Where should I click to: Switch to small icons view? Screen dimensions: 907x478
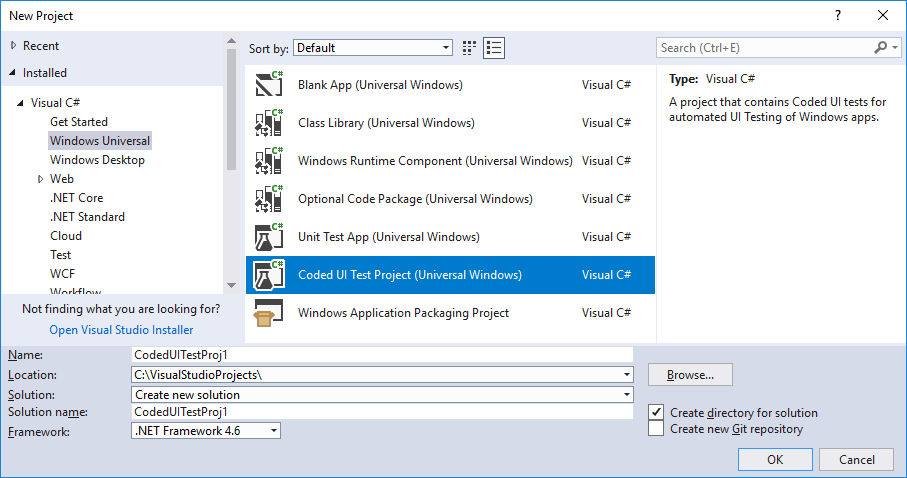469,48
